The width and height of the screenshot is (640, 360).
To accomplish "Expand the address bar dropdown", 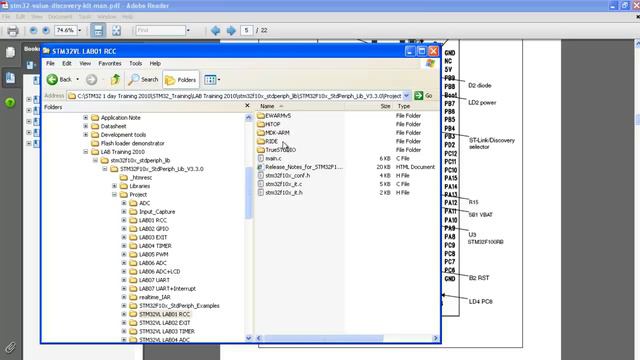I will pos(407,96).
